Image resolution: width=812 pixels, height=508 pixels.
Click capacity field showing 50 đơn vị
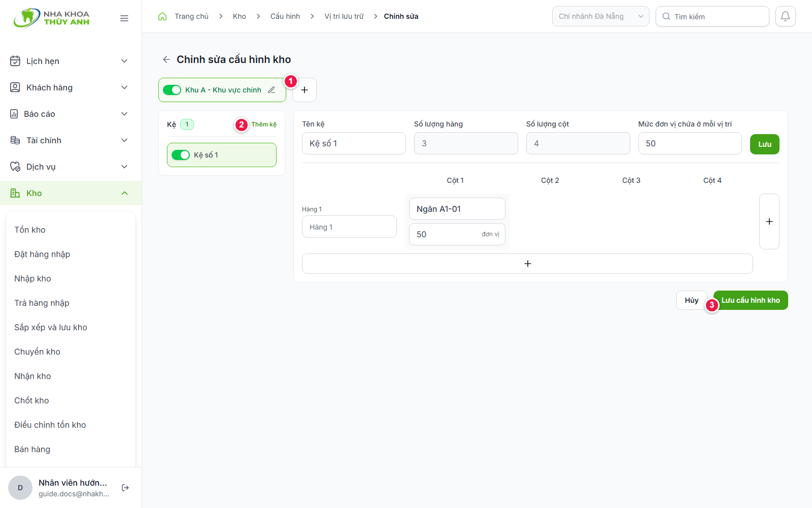coord(457,234)
